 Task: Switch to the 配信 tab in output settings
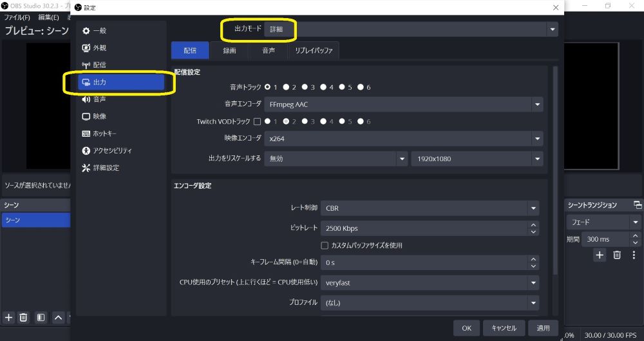(x=190, y=50)
